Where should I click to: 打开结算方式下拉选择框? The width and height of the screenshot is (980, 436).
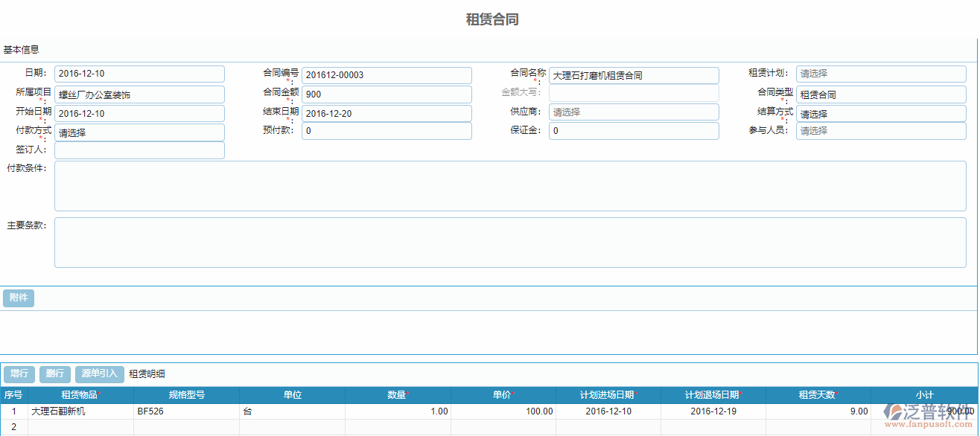point(881,113)
